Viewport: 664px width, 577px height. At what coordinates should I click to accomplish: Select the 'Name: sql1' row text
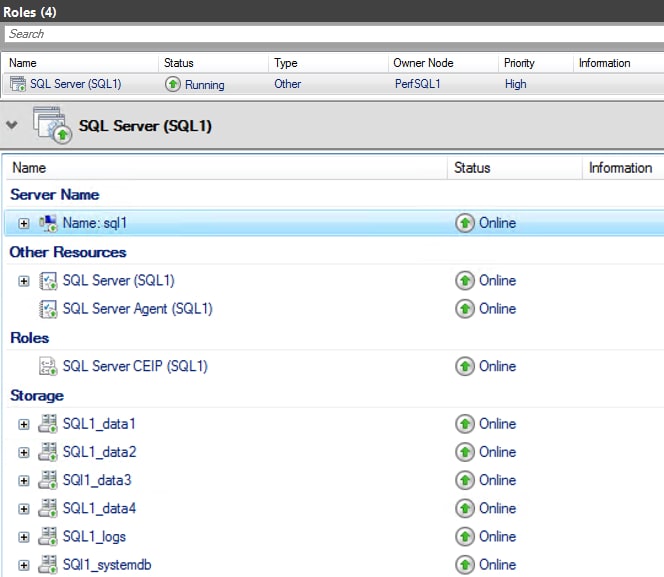95,223
